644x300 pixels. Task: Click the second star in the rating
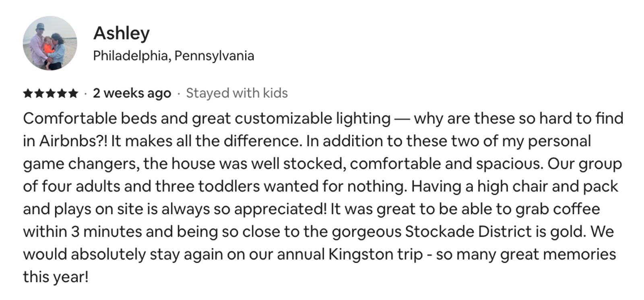click(x=39, y=93)
